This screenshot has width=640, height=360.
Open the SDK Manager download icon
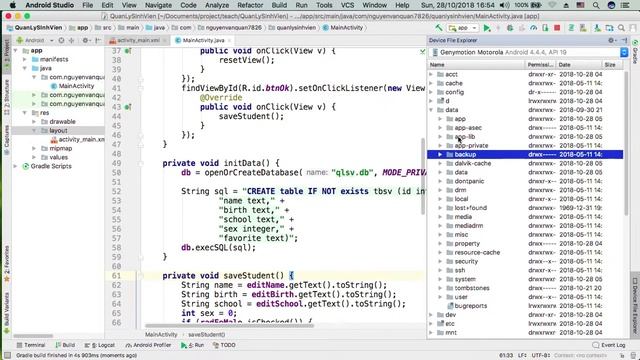597,28
